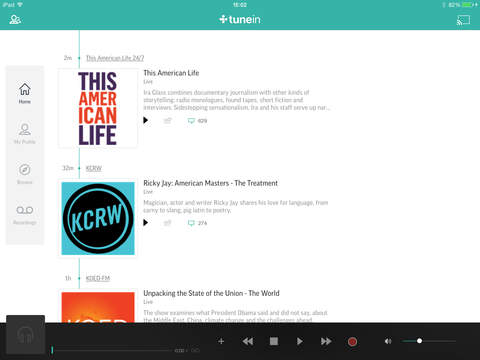Screen dimensions: 480x360
Task: Open the Ricky Jay: American Masters title
Action: [x=210, y=183]
